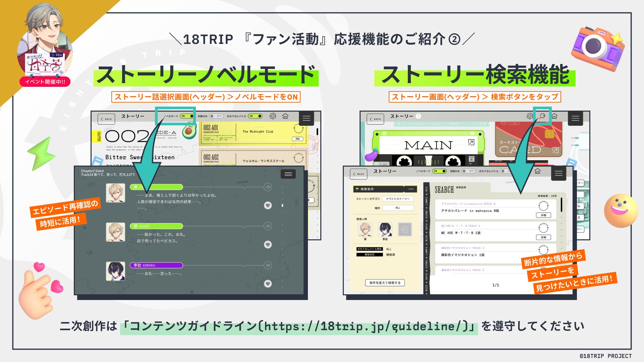Tap FAVORITE circle on アヤカシパレード result
644x362 pixels.
pyautogui.click(x=543, y=205)
